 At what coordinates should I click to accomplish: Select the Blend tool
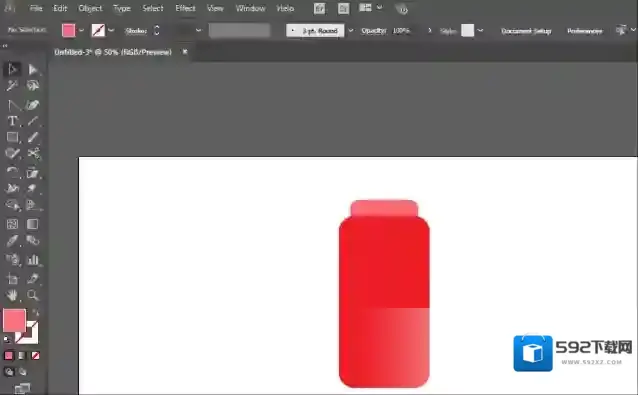coord(33,241)
